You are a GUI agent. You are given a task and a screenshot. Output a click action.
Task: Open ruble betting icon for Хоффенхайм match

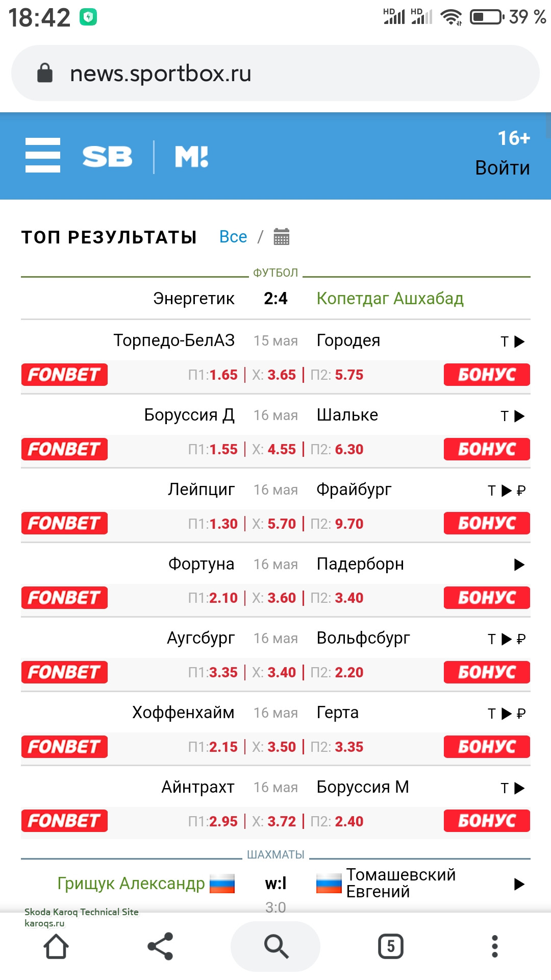pos(521,714)
